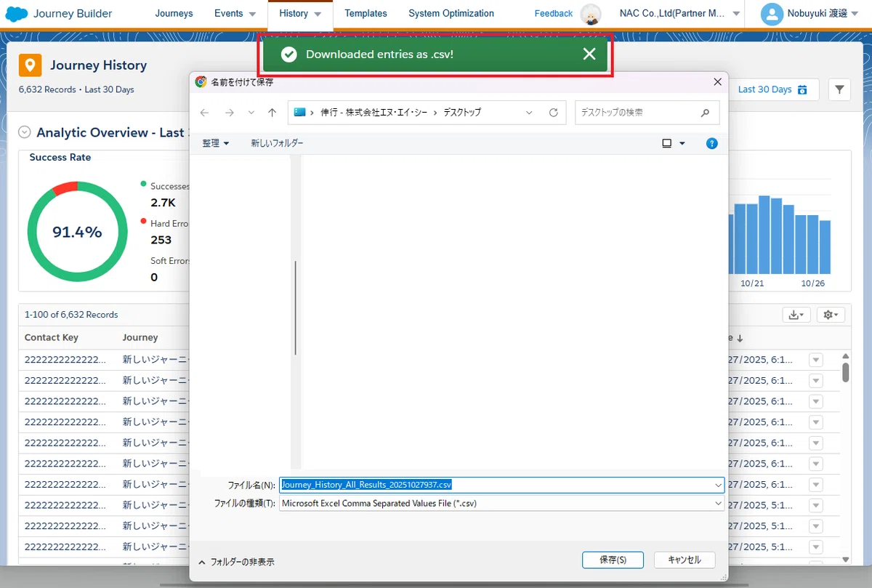Click the Feedback link
Image resolution: width=872 pixels, height=588 pixels.
click(554, 14)
